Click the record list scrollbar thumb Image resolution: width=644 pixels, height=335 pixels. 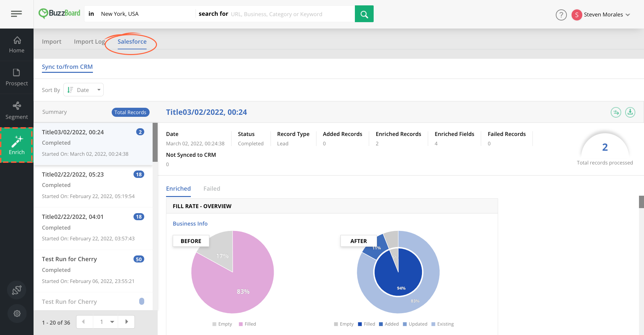point(155,142)
